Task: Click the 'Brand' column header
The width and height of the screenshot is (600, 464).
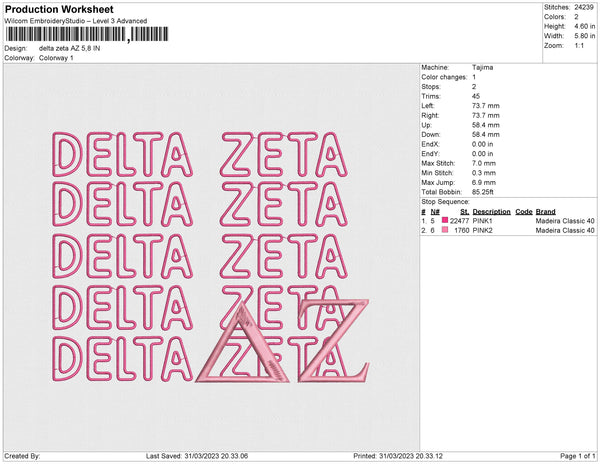Action: pos(546,212)
